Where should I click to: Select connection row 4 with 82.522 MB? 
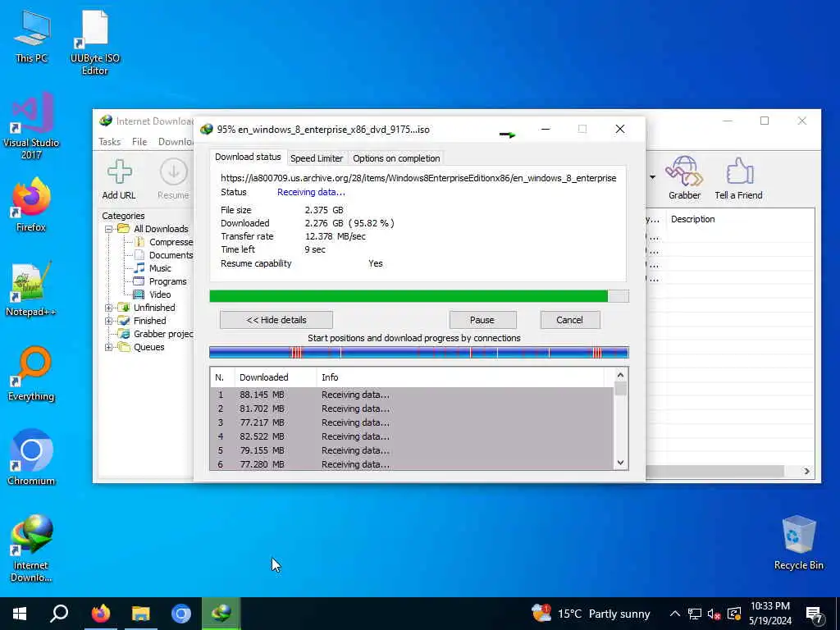(x=412, y=436)
